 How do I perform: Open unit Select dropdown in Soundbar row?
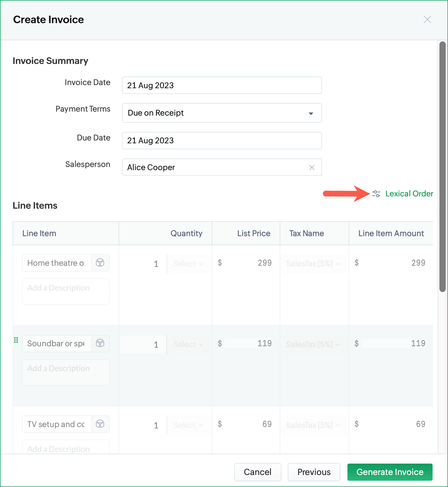188,344
